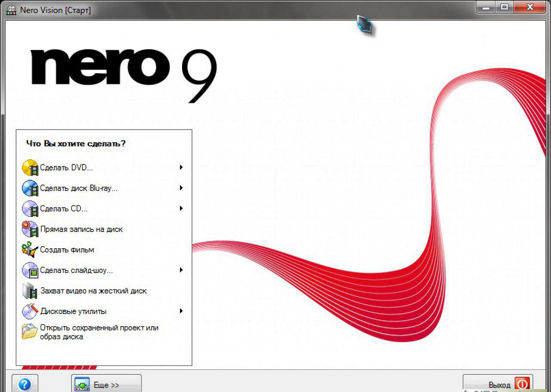
Task: Exit the program with the Выход button
Action: click(498, 383)
